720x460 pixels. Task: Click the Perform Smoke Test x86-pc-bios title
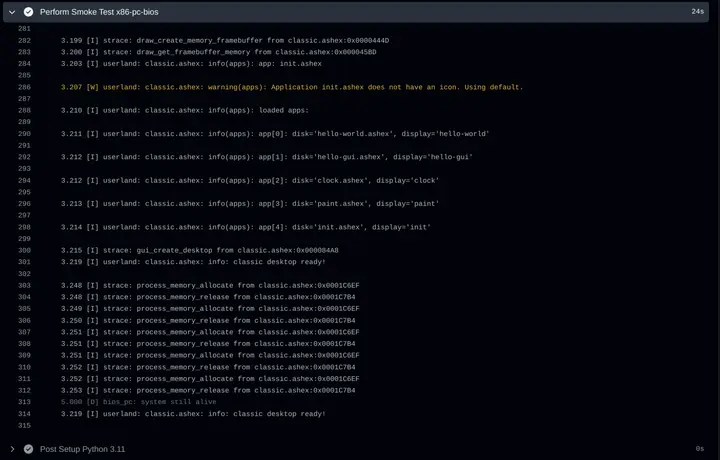pos(101,11)
